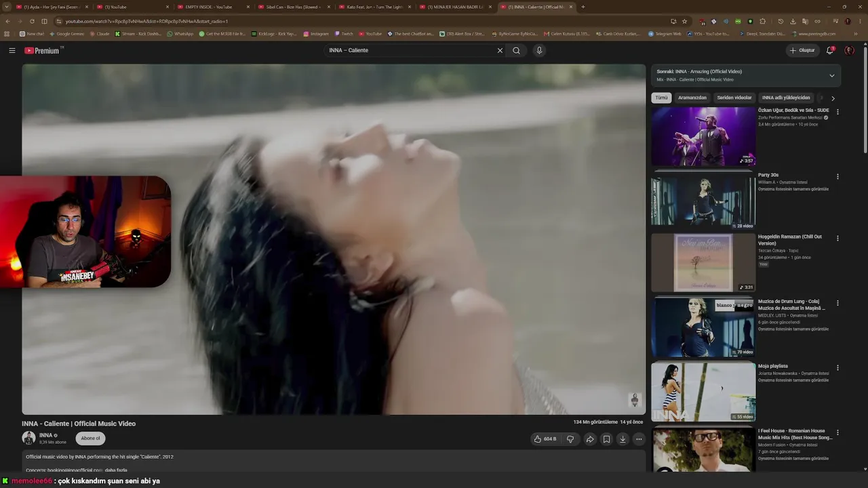This screenshot has height=488, width=868.
Task: Show more filter chips arrow
Action: (x=833, y=98)
